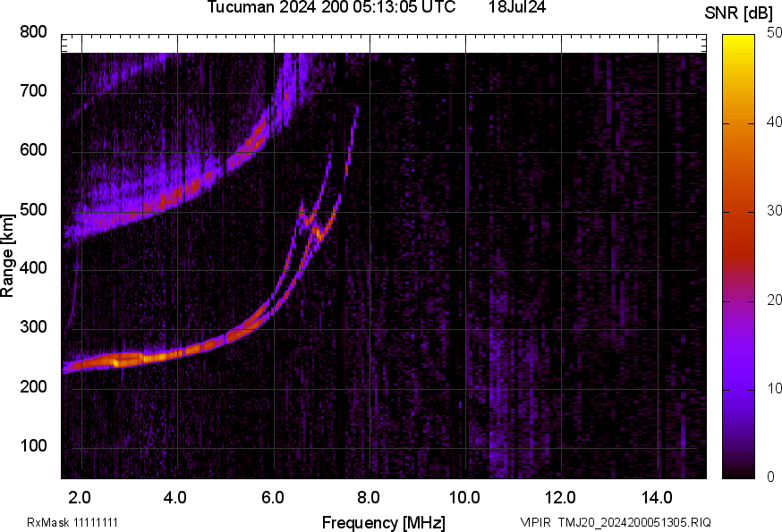The height and width of the screenshot is (532, 782).
Task: Click the range tick label '500'
Action: (x=33, y=209)
